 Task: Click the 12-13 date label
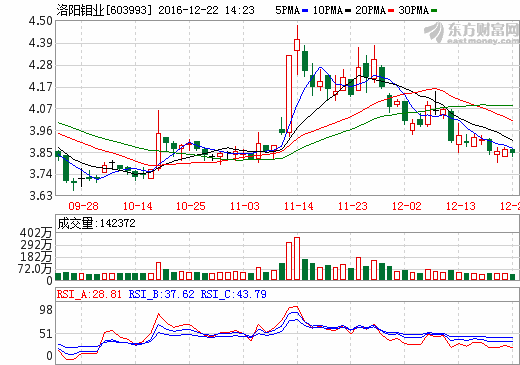(x=461, y=206)
